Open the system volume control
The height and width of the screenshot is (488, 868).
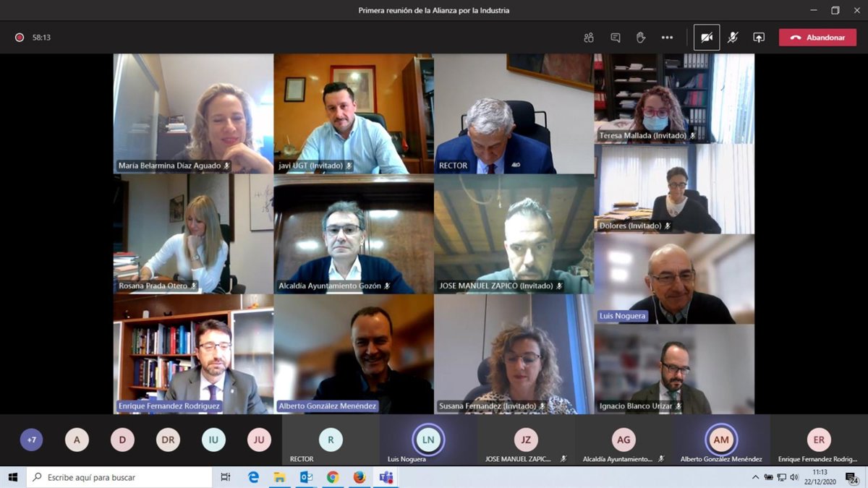click(x=794, y=477)
